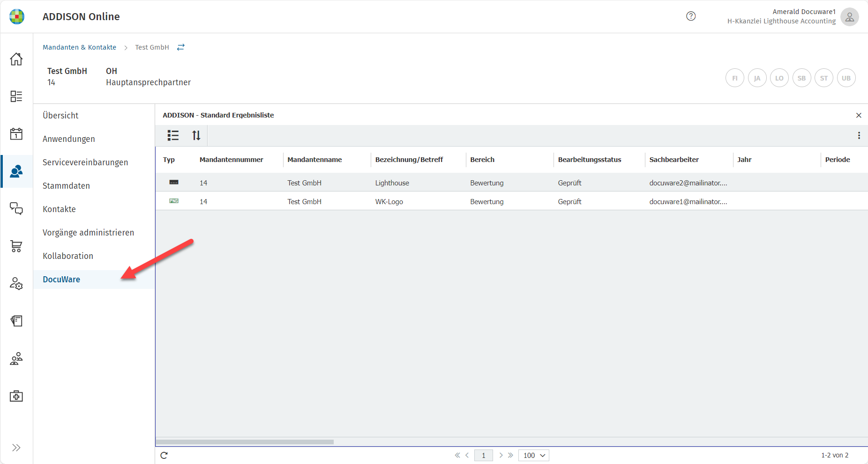868x464 pixels.
Task: Open the dashboard list icon in sidebar
Action: click(x=16, y=96)
